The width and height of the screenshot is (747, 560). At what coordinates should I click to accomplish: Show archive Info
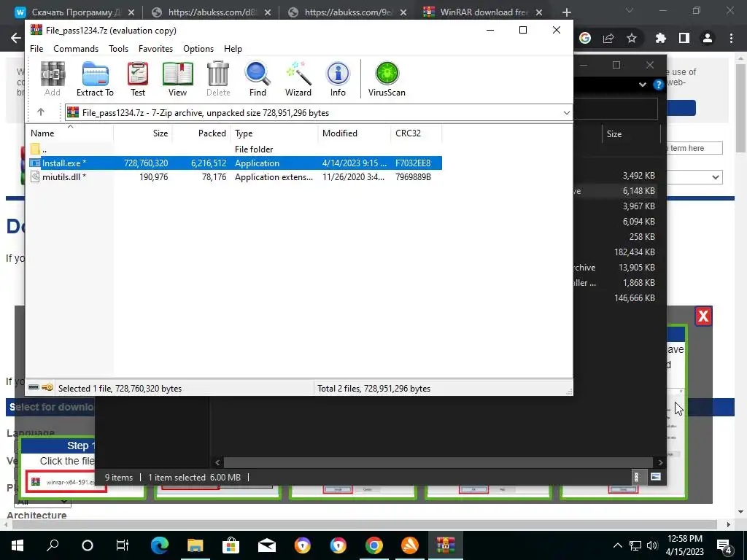[x=338, y=79]
